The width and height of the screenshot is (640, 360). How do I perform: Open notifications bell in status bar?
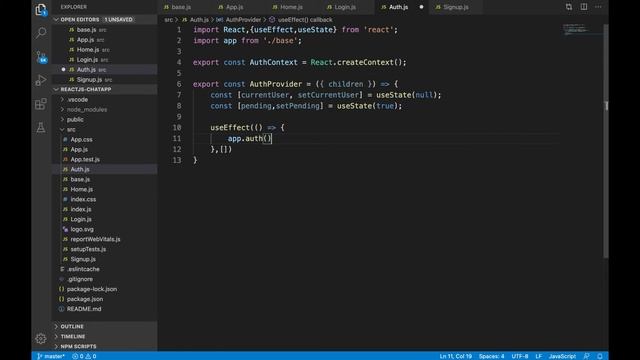click(x=600, y=356)
